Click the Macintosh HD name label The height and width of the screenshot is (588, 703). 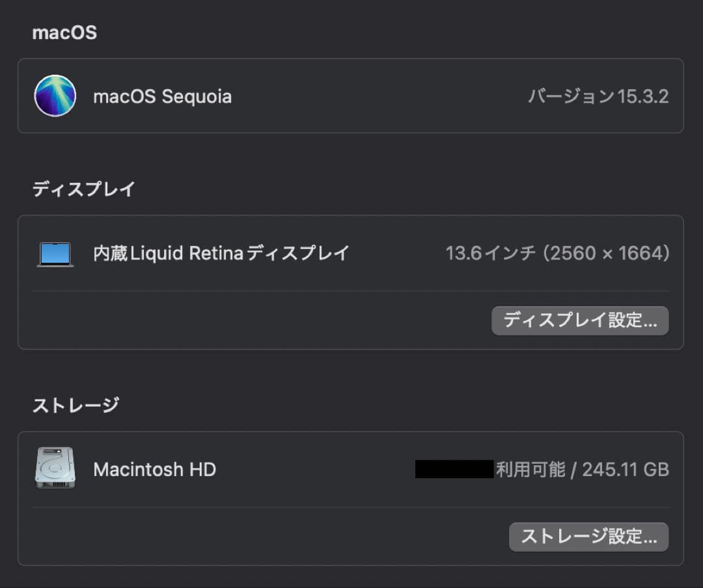(154, 469)
